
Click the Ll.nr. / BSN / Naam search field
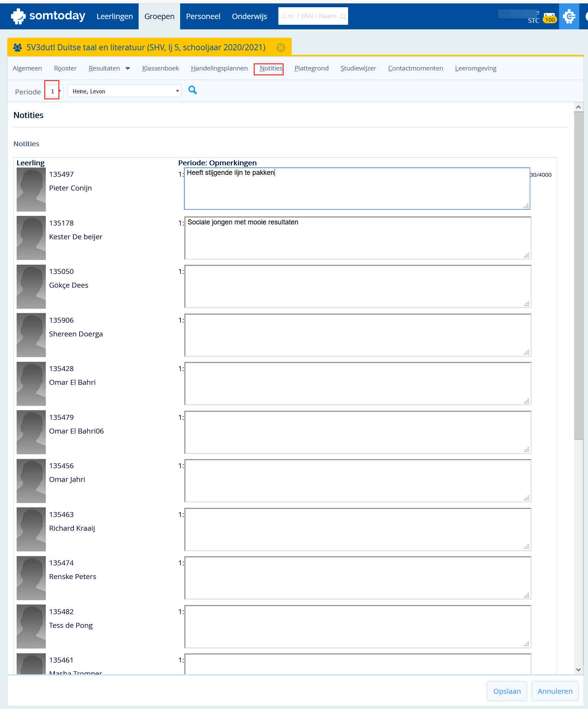(313, 16)
